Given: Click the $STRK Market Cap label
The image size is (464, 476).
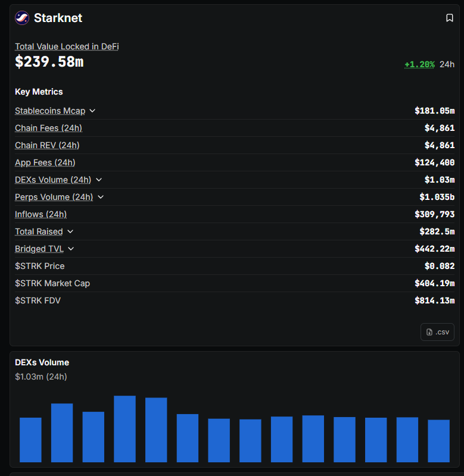Looking at the screenshot, I should (x=52, y=284).
